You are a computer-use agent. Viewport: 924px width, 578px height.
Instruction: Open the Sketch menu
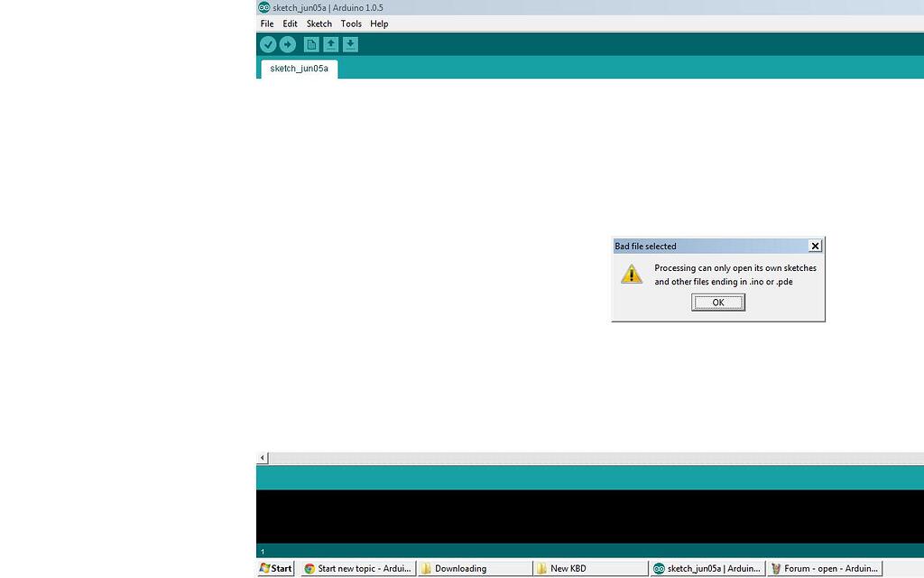pyautogui.click(x=319, y=23)
